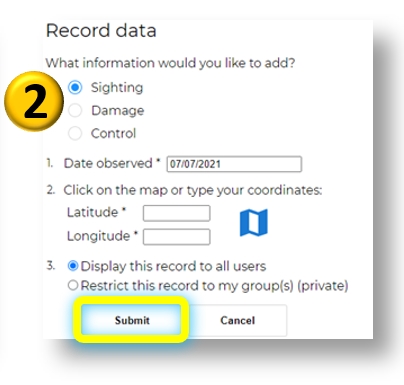Click the yellow step 2 badge
404x385 pixels.
(x=34, y=101)
